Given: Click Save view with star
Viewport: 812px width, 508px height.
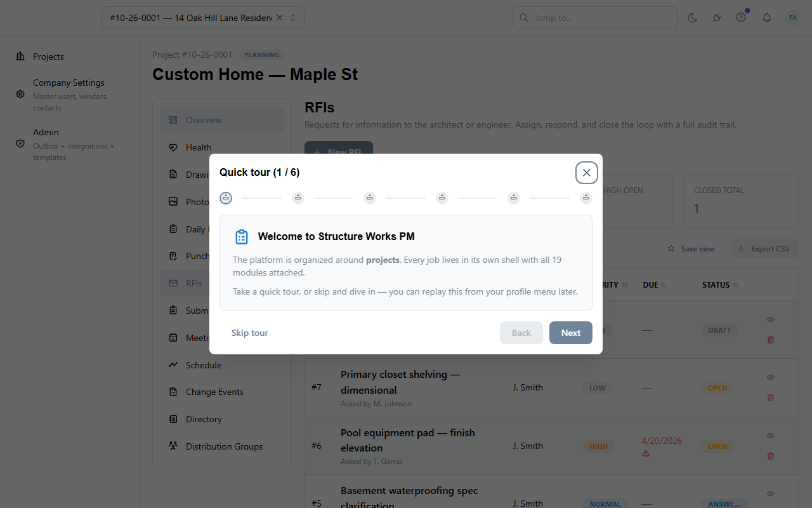Looking at the screenshot, I should (x=691, y=249).
